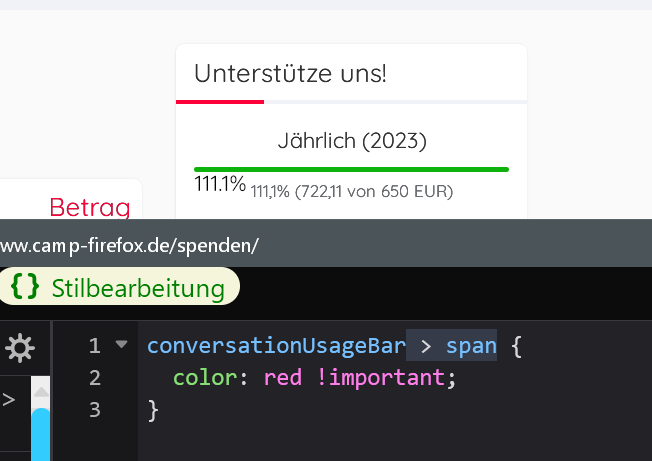Click the "111,1% (722,11 von 650 EUR)" text
Image resolution: width=652 pixels, height=461 pixels.
click(351, 191)
